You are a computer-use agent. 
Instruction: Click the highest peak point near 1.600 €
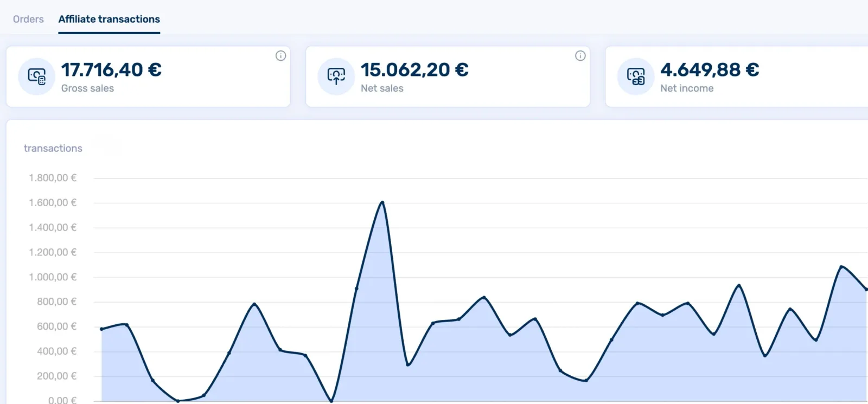[382, 203]
